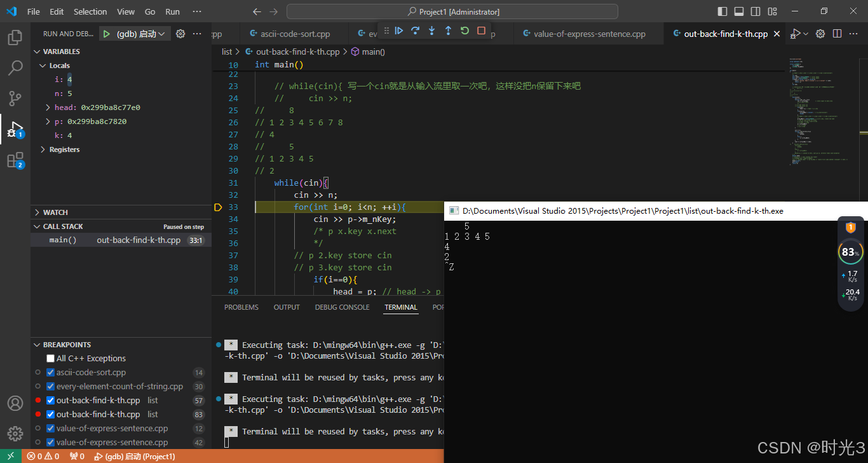Image resolution: width=868 pixels, height=463 pixels.
Task: Expand the head pointer variable
Action: (x=48, y=107)
